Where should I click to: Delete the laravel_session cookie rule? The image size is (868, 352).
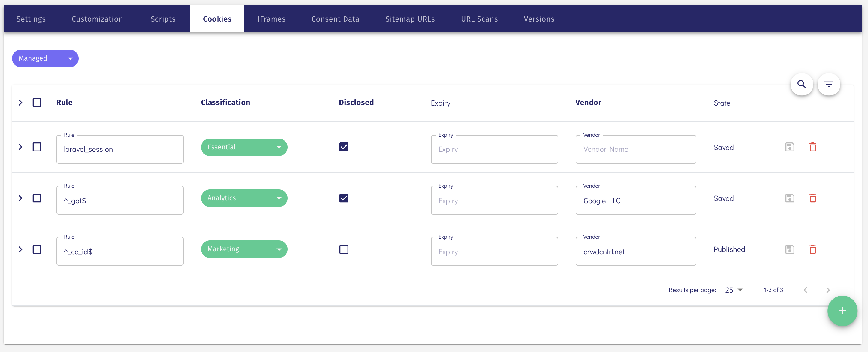coord(813,147)
